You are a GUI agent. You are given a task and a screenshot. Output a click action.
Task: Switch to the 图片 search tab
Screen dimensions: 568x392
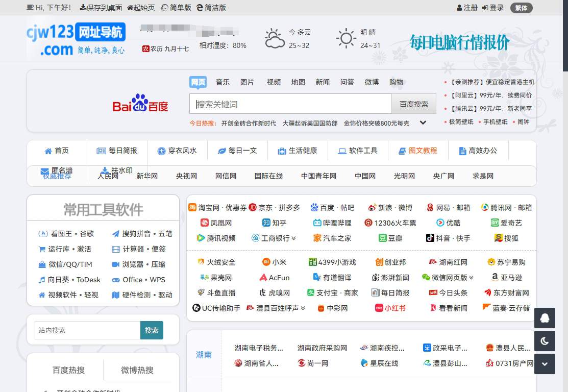[x=247, y=82]
